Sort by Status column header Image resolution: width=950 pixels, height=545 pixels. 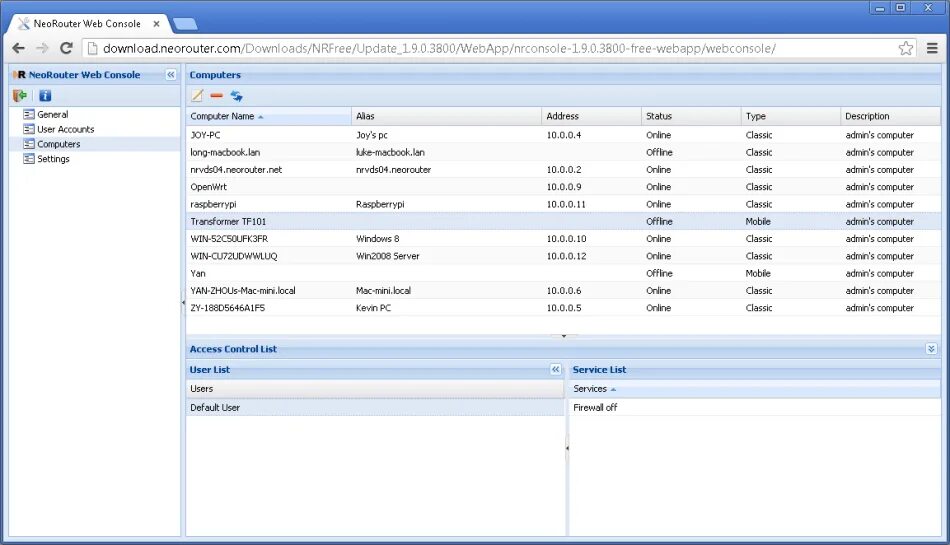tap(691, 116)
